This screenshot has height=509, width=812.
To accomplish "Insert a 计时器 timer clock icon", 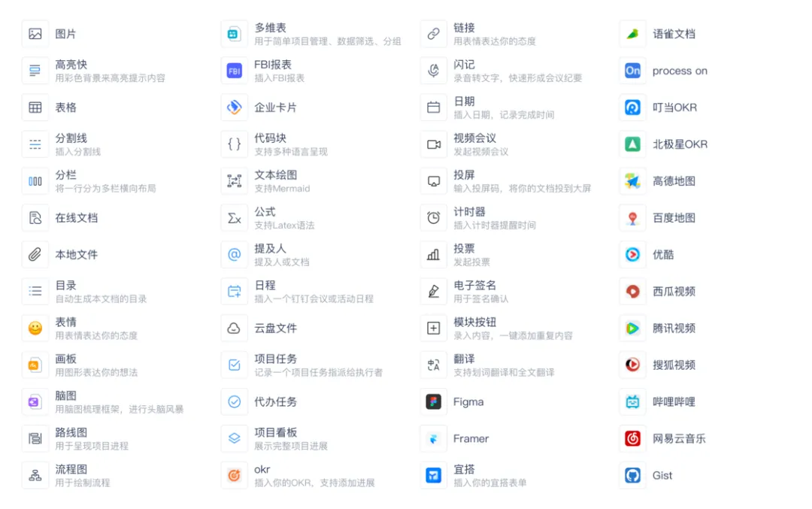I will tap(434, 218).
